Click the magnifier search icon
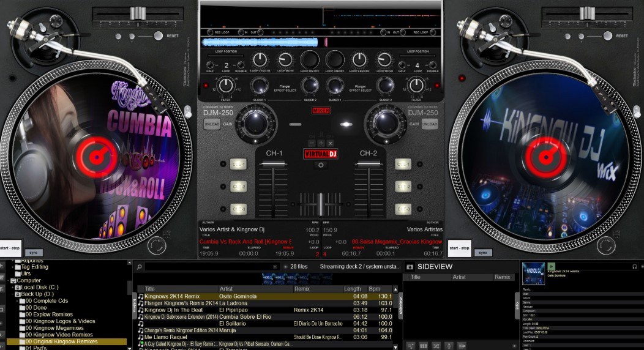 tap(139, 267)
